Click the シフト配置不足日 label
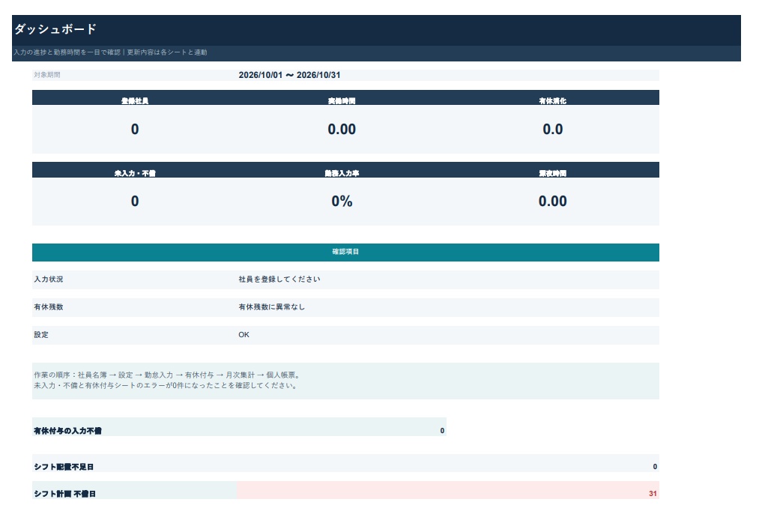Screen dimensions: 762x532 pyautogui.click(x=64, y=467)
